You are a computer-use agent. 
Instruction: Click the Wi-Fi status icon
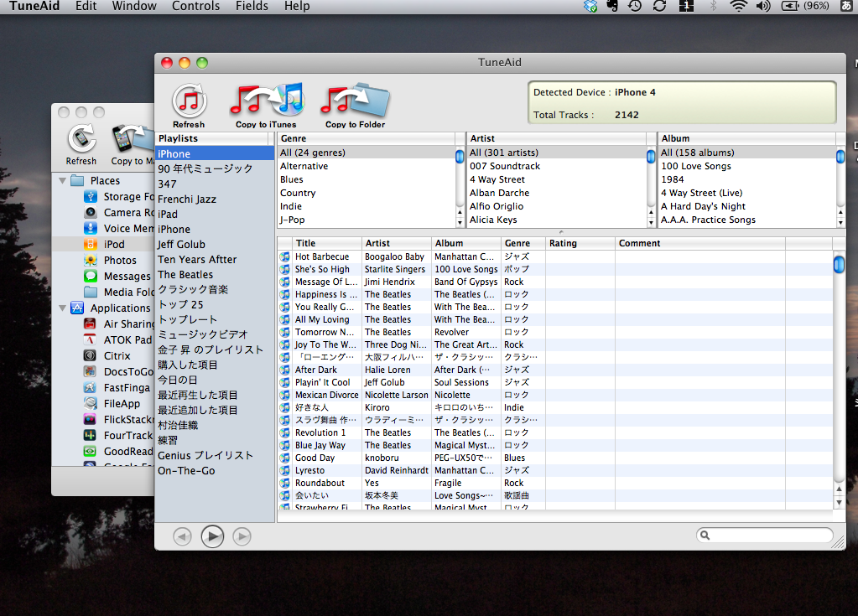[738, 6]
